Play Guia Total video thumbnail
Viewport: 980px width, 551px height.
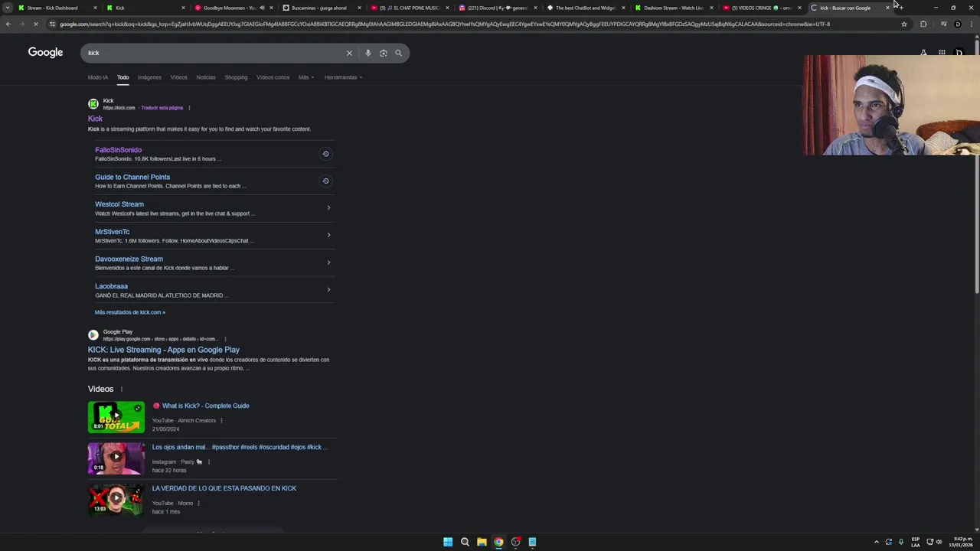coord(116,417)
